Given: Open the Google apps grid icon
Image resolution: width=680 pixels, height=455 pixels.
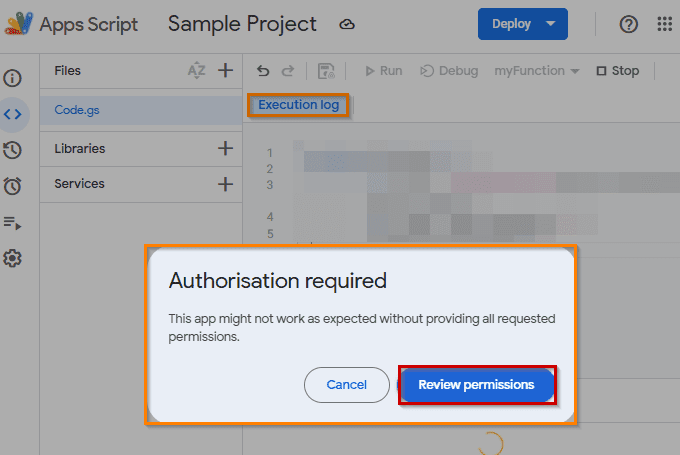Looking at the screenshot, I should (x=664, y=24).
